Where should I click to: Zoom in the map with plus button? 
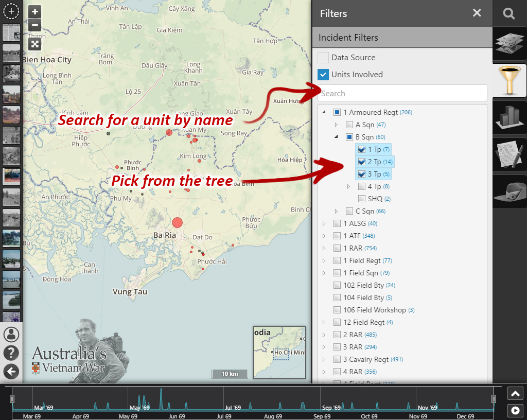click(x=34, y=12)
